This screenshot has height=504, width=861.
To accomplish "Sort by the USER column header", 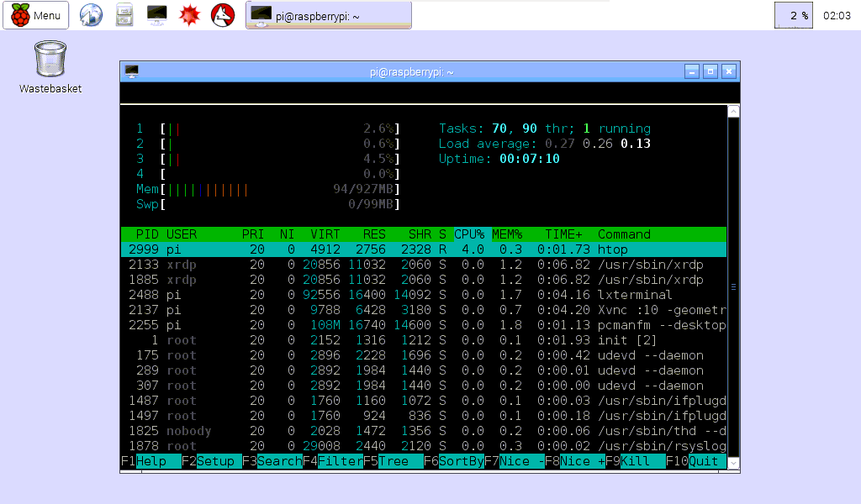I will click(x=182, y=234).
